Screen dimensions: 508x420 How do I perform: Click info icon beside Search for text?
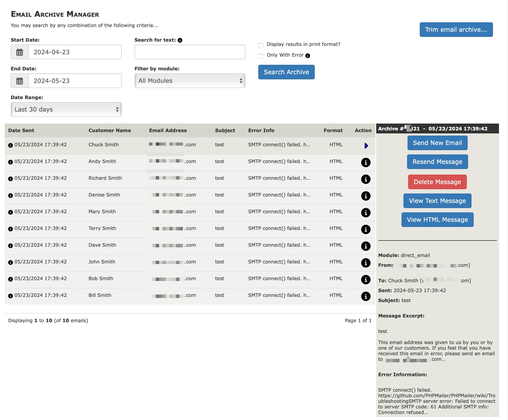pos(180,40)
